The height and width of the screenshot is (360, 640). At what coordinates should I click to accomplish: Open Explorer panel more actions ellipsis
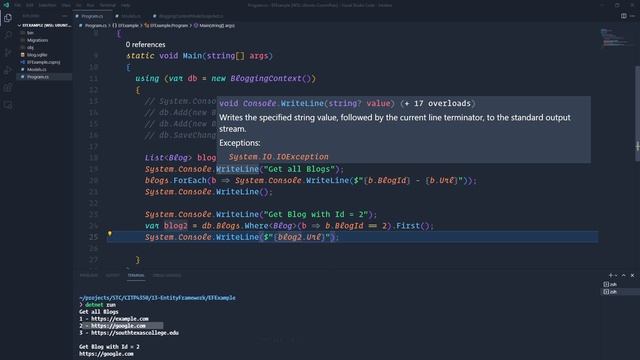(64, 16)
